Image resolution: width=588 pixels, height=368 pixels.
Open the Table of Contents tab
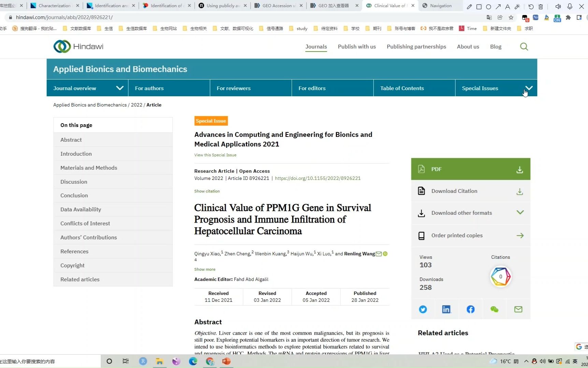point(414,88)
